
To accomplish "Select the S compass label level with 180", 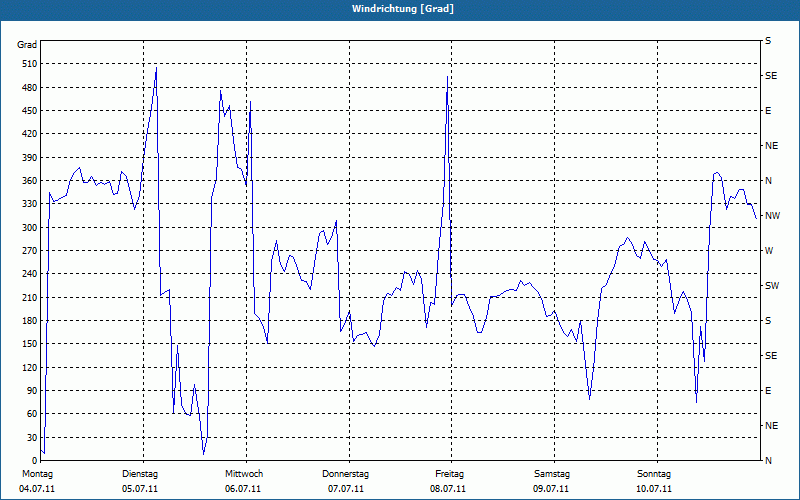I will click(768, 321).
